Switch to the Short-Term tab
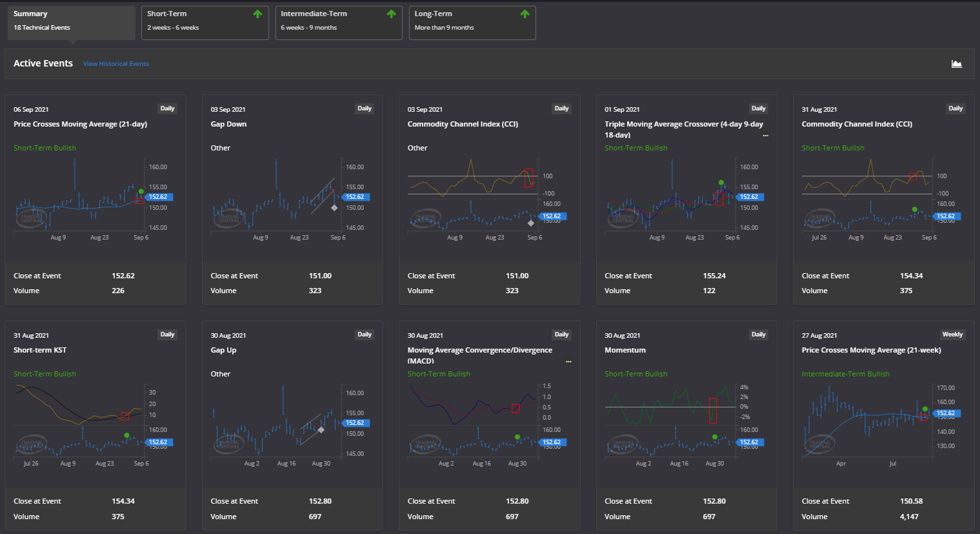The height and width of the screenshot is (534, 980). (205, 22)
